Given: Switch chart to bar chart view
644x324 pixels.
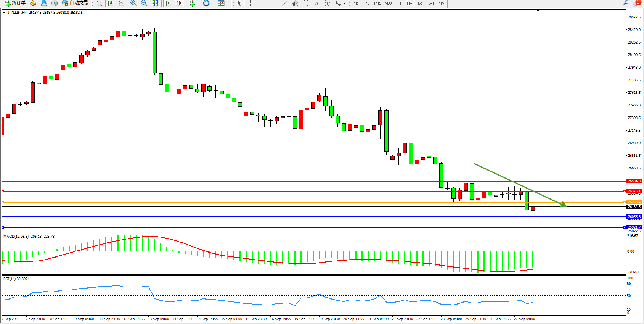Looking at the screenshot, I should [x=100, y=3].
